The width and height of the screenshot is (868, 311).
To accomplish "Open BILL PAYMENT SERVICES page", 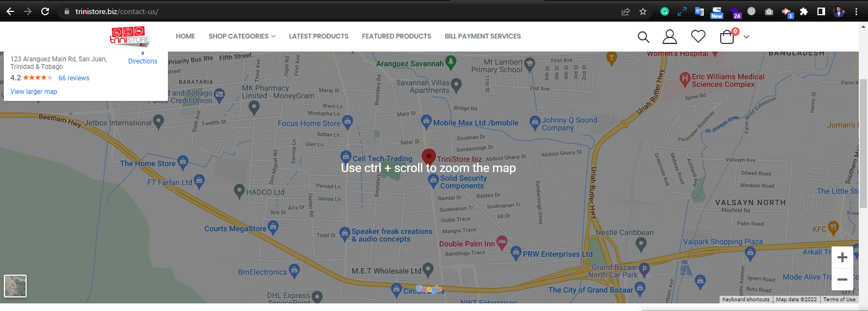I will (483, 36).
